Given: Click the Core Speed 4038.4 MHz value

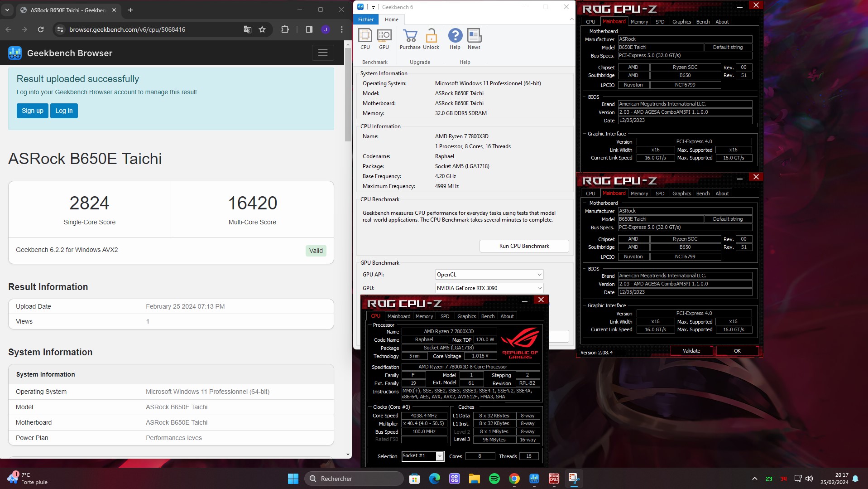Looking at the screenshot, I should 424,416.
